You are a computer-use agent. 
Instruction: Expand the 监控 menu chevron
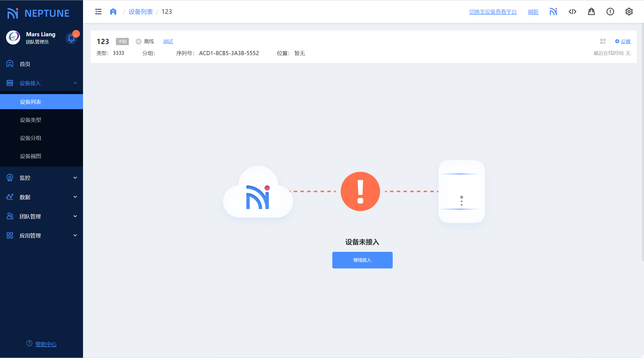[x=75, y=178]
